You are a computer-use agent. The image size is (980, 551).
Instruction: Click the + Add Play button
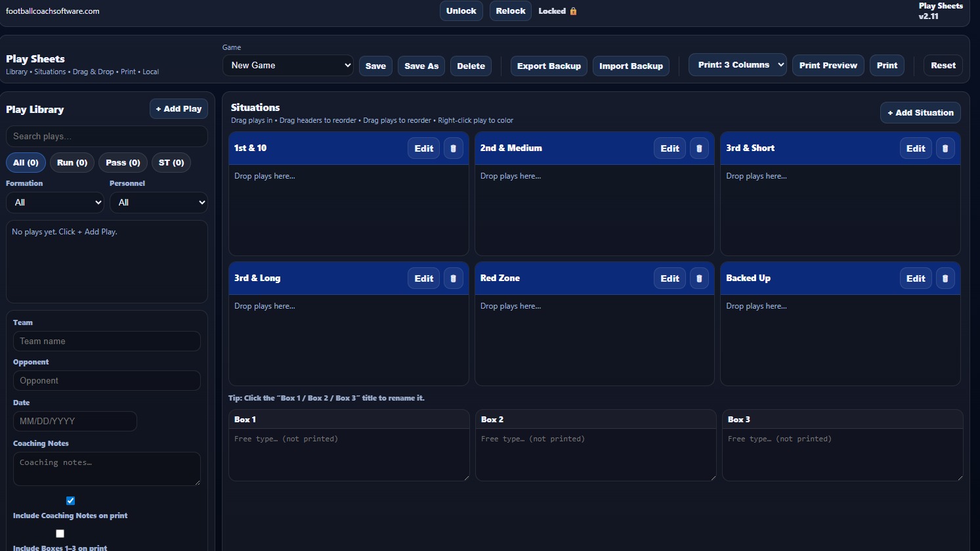179,109
